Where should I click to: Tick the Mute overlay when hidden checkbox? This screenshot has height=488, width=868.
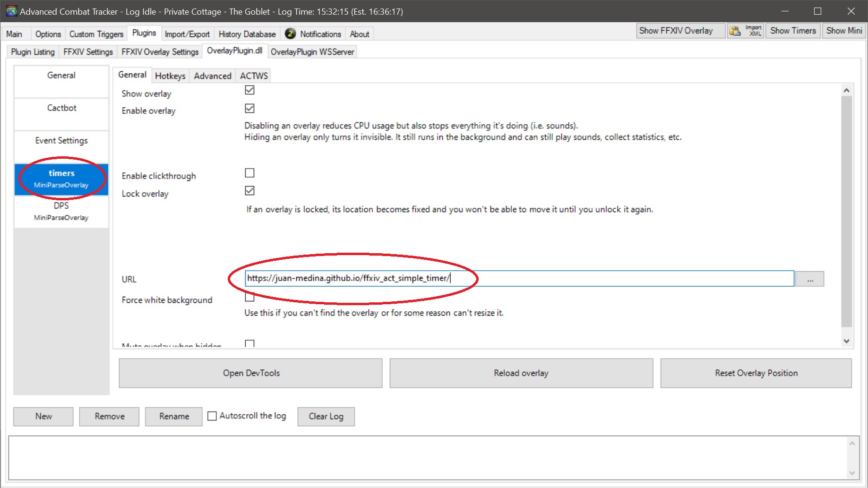tap(249, 343)
